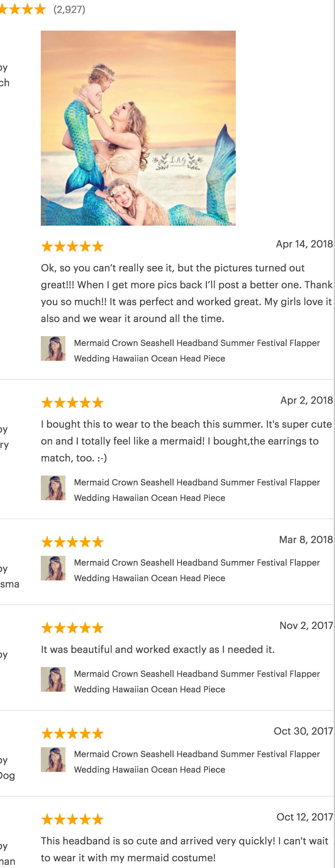Click the stars beside the Mar 8, 2018 date

(72, 542)
